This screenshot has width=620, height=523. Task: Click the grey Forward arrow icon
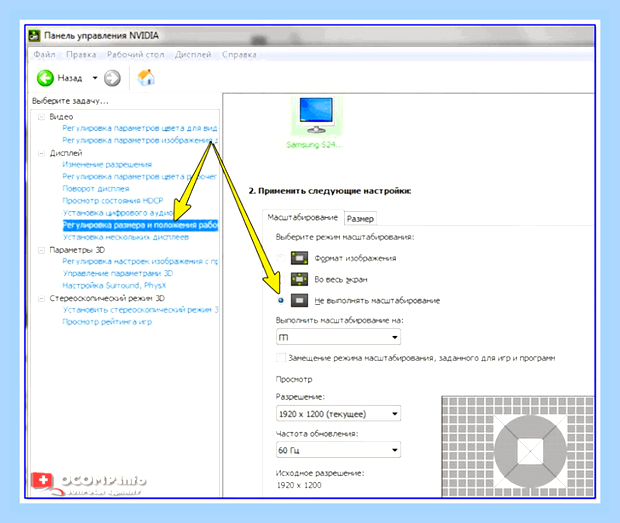pyautogui.click(x=112, y=78)
